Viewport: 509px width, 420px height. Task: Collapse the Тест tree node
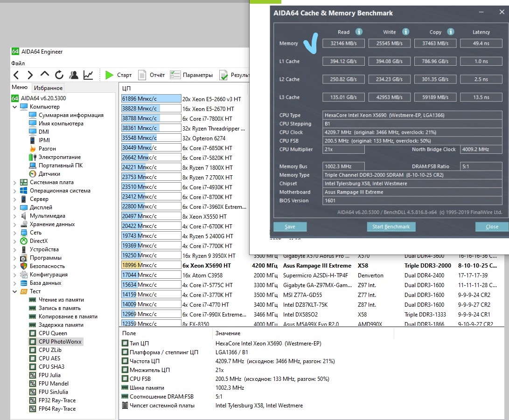(14, 291)
